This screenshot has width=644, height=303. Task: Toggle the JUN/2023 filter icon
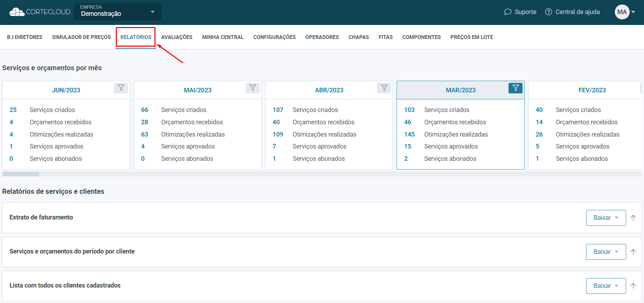click(121, 88)
